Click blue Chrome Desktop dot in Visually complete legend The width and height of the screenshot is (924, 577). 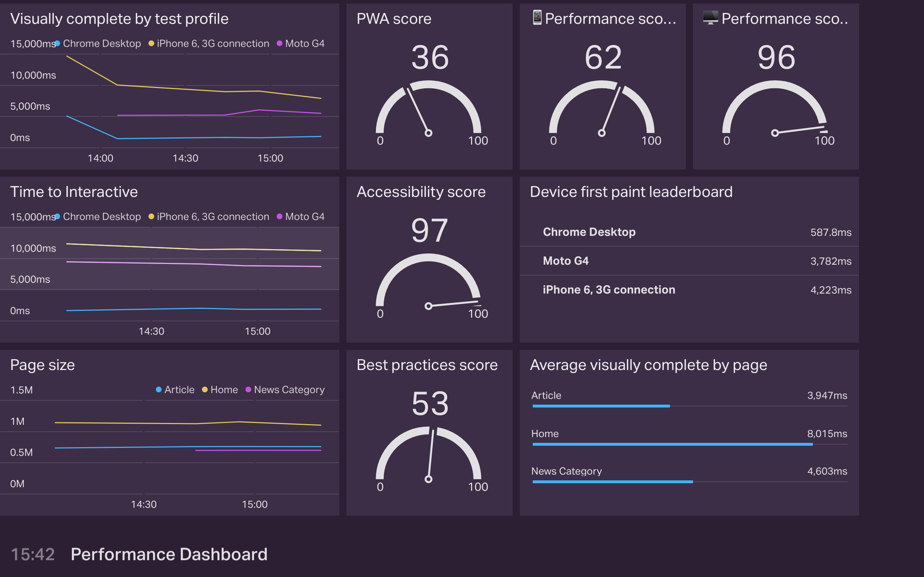pos(57,44)
